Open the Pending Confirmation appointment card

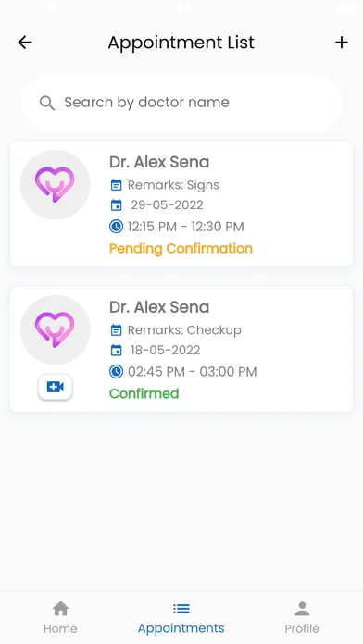(181, 204)
